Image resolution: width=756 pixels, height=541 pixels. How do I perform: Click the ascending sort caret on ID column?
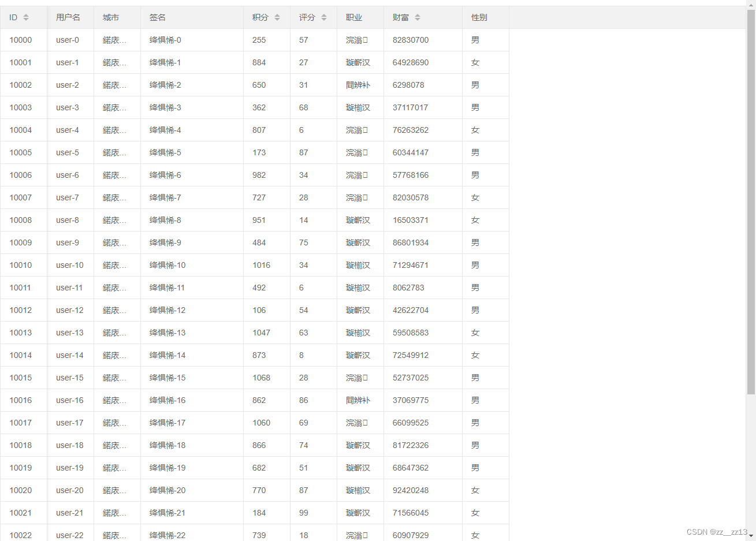(25, 14)
